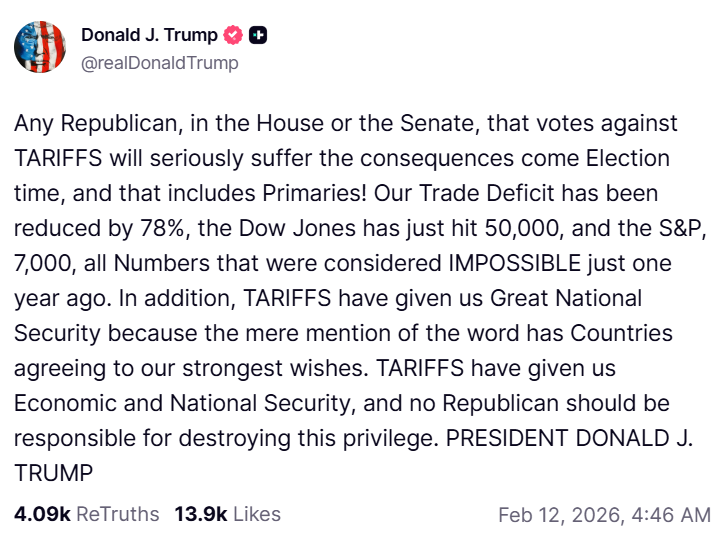The height and width of the screenshot is (546, 722).
Task: View the 13.9k Likes list
Action: (x=227, y=514)
